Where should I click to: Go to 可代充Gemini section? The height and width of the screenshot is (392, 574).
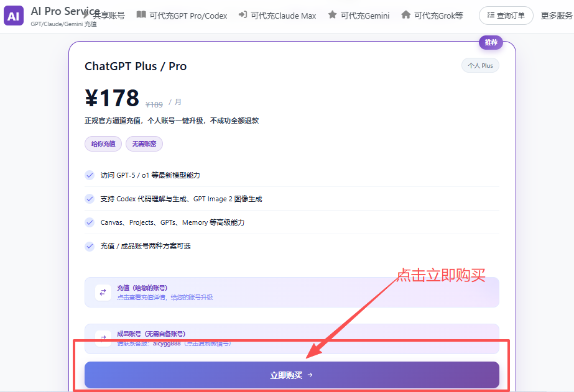point(365,16)
